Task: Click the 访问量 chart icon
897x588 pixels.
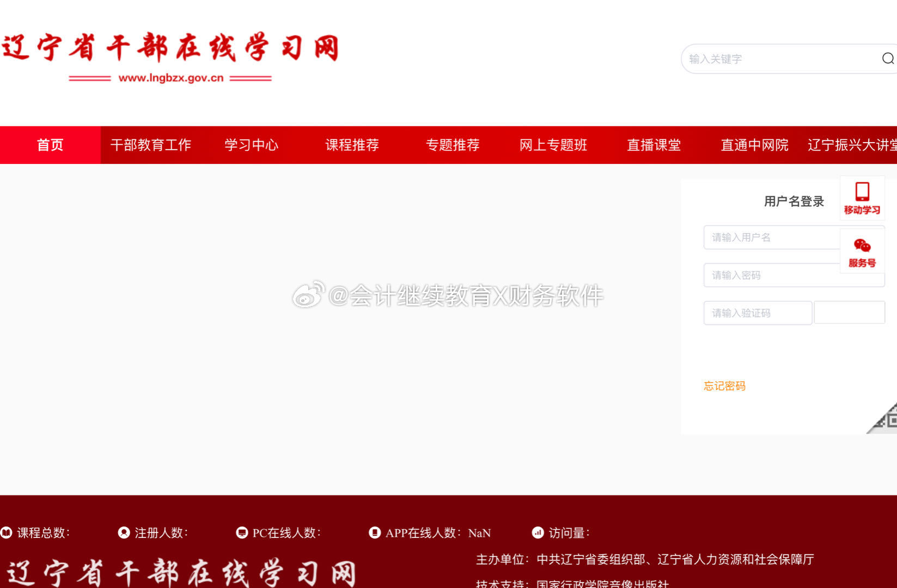Action: tap(538, 532)
